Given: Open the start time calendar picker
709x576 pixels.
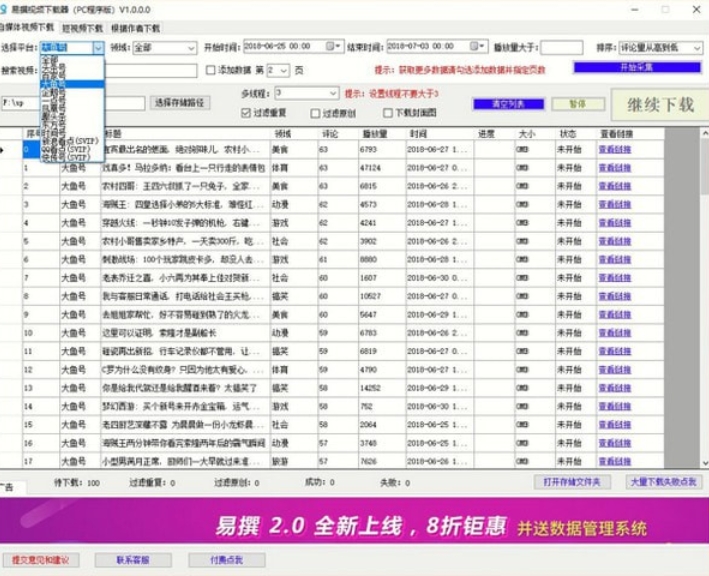Looking at the screenshot, I should pyautogui.click(x=339, y=47).
